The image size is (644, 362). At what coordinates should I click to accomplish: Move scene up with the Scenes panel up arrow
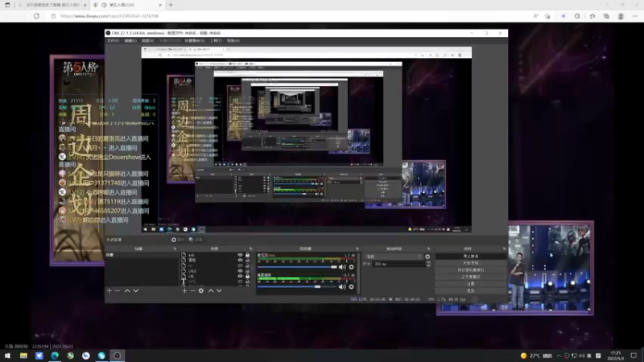click(x=127, y=290)
